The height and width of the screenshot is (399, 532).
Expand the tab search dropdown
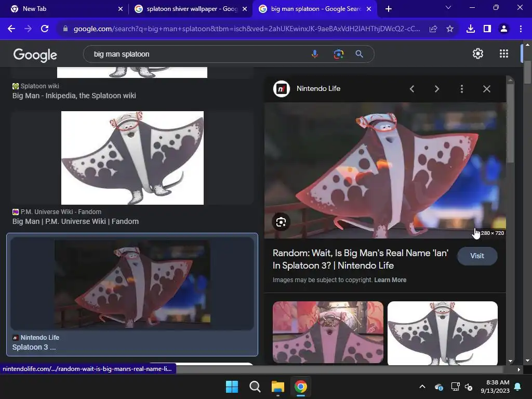pos(448,7)
